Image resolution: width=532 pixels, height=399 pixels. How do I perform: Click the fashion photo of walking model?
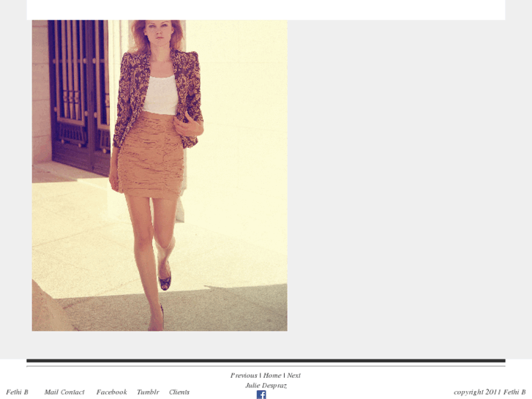tap(160, 175)
